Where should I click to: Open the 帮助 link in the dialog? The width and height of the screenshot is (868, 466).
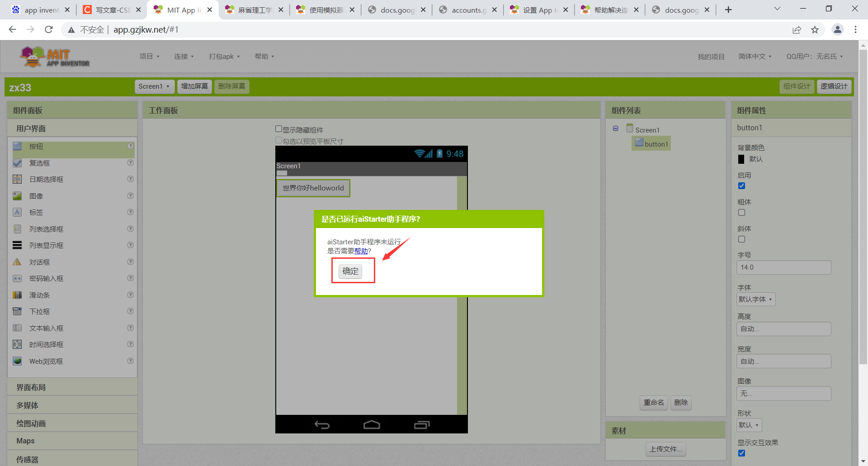click(362, 251)
